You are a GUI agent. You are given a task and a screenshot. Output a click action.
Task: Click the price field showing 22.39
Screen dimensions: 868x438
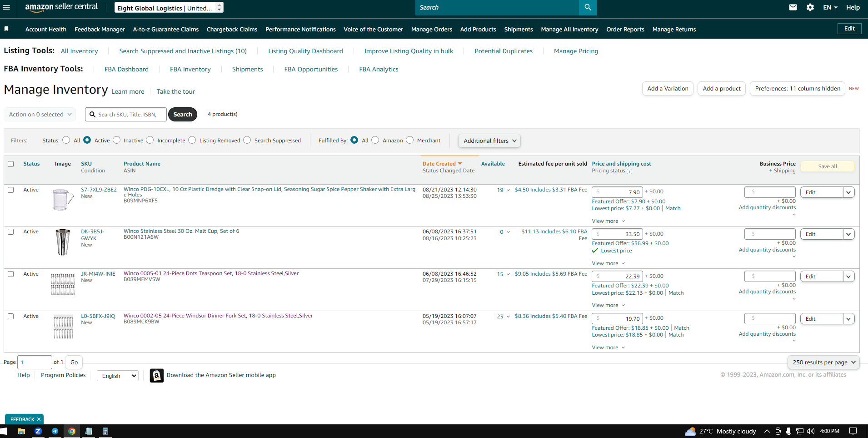point(617,276)
